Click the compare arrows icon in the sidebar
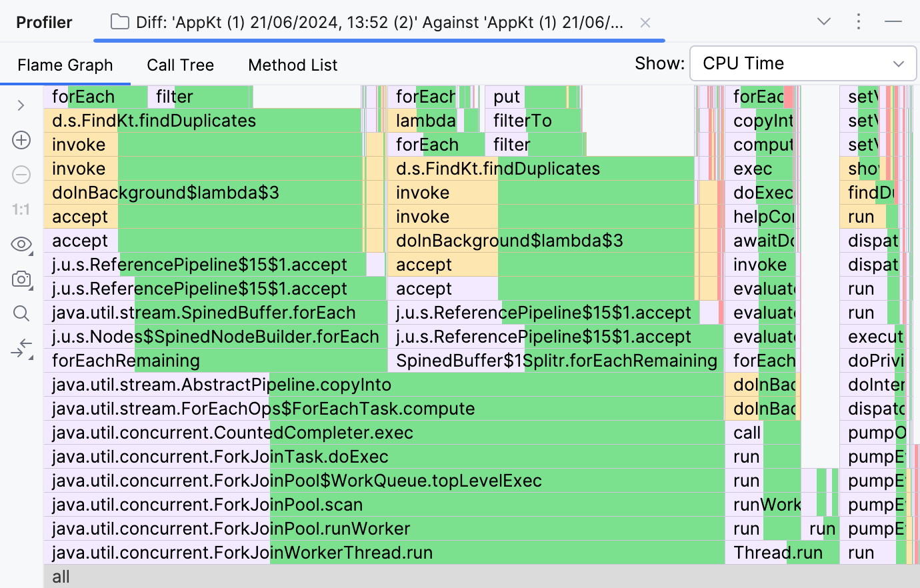920x588 pixels. (21, 347)
